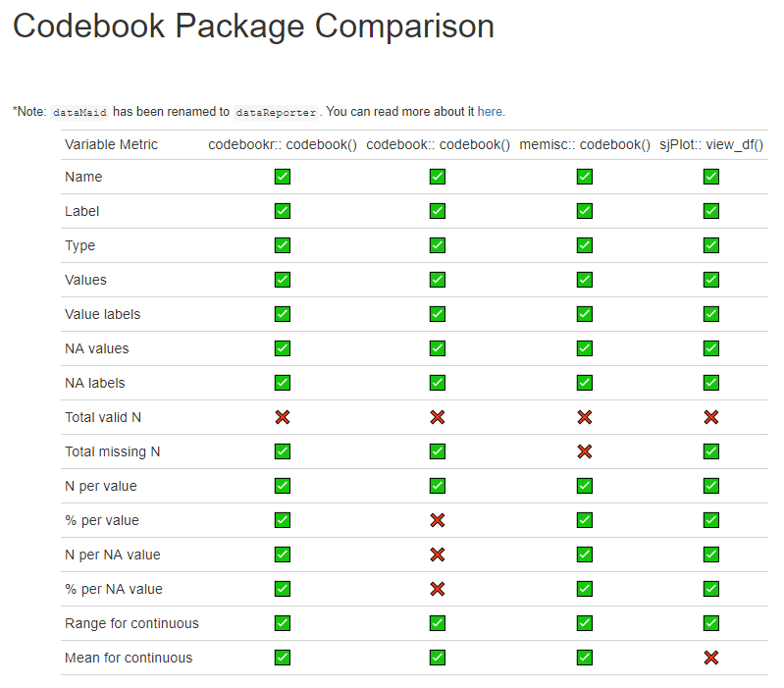Viewport: 784px width, 688px height.
Task: Click green check for Label under sjPlot
Action: point(711,211)
